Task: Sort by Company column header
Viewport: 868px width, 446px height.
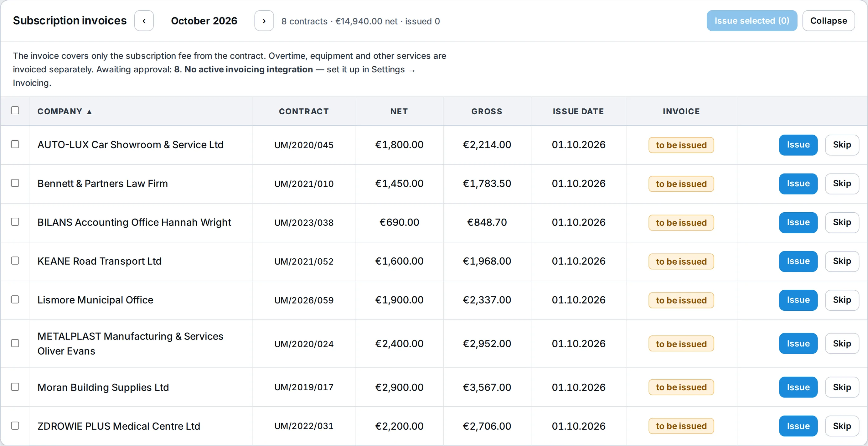Action: [65, 111]
